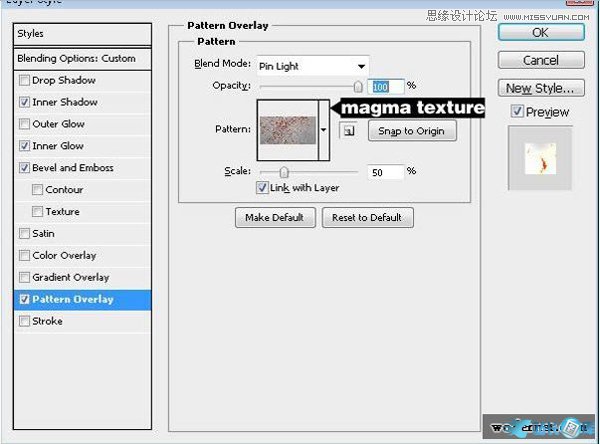Screen dimensions: 600x444
Task: Disable the Inner Shadow effect checkbox
Action: (24, 102)
